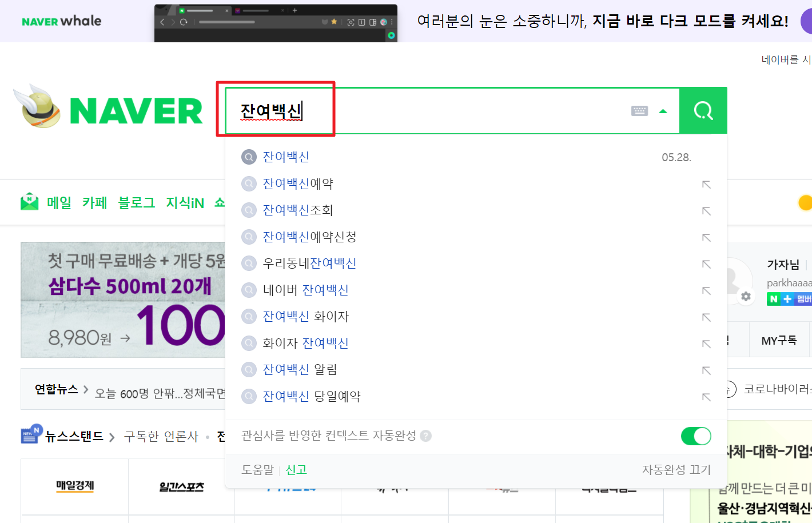Click fill-in arrow for 잔여백신 당일예약
This screenshot has width=812, height=523.
[x=706, y=397]
